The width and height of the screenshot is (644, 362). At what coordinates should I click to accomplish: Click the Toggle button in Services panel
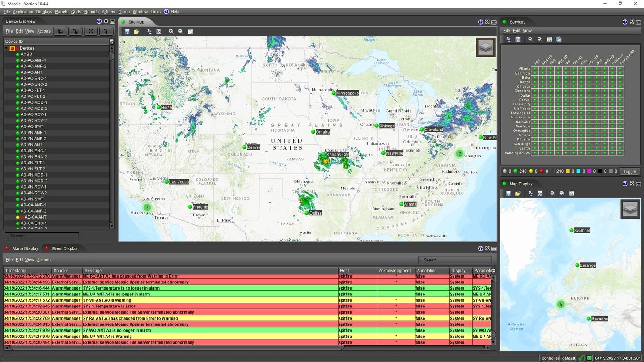click(x=629, y=171)
